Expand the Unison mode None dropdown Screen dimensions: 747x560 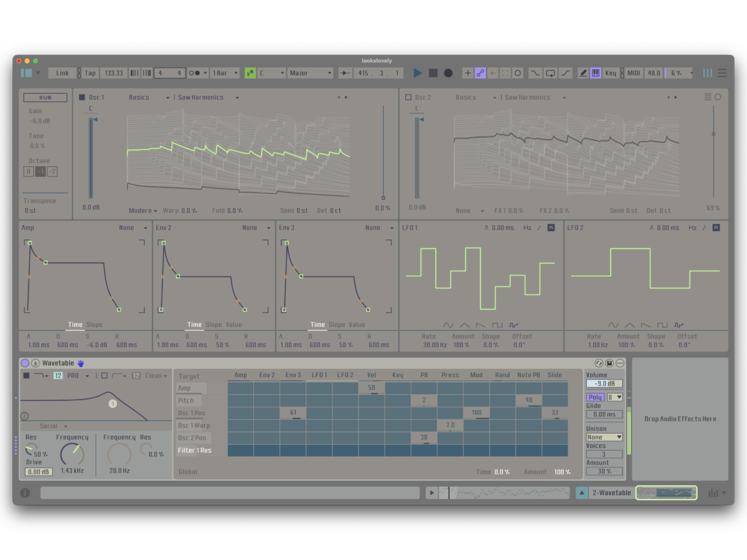pyautogui.click(x=604, y=437)
